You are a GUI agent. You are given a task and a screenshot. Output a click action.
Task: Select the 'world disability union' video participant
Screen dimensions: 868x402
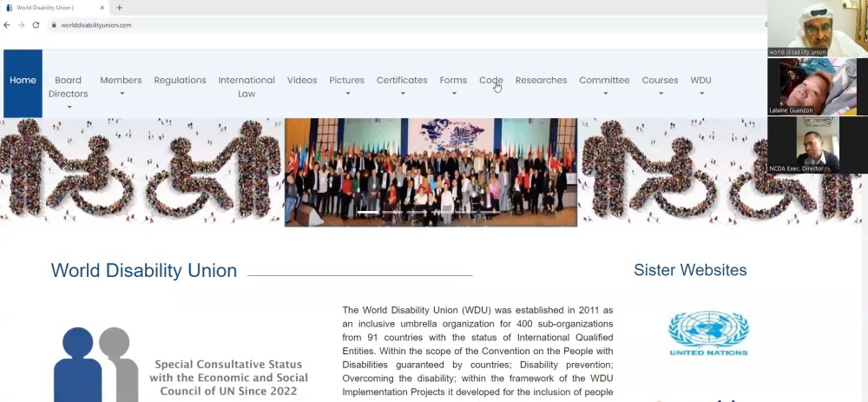817,29
